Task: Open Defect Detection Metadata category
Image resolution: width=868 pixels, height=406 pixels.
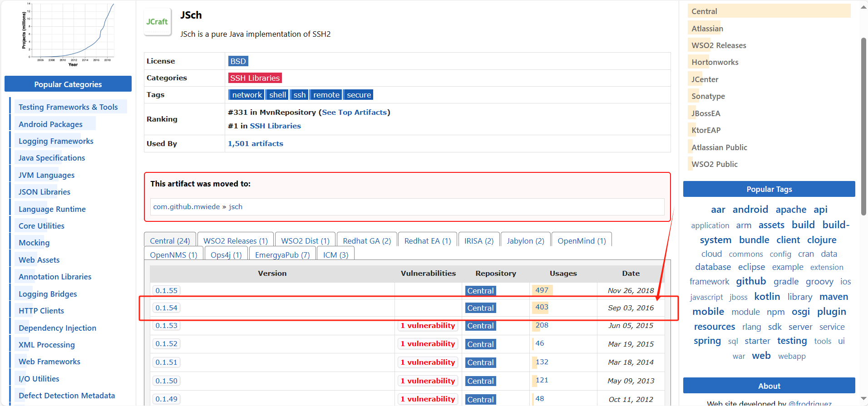Action: click(67, 396)
